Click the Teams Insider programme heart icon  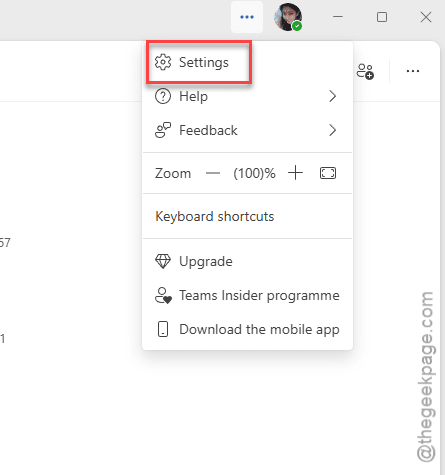tap(163, 295)
